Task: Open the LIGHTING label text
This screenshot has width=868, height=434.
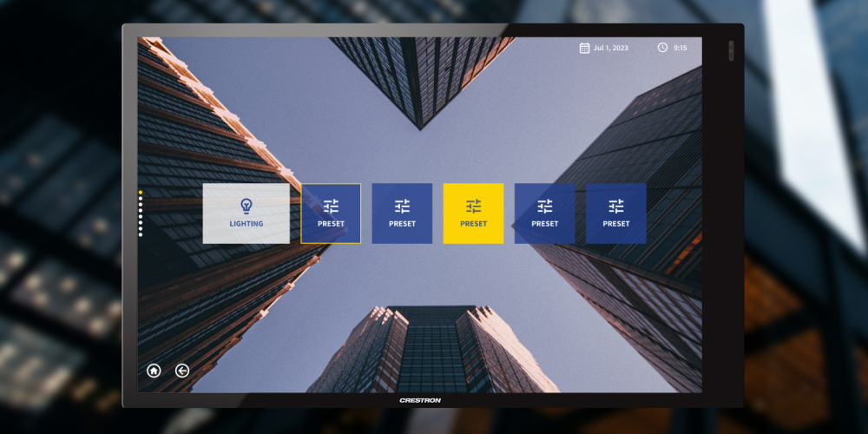Action: pyautogui.click(x=247, y=224)
